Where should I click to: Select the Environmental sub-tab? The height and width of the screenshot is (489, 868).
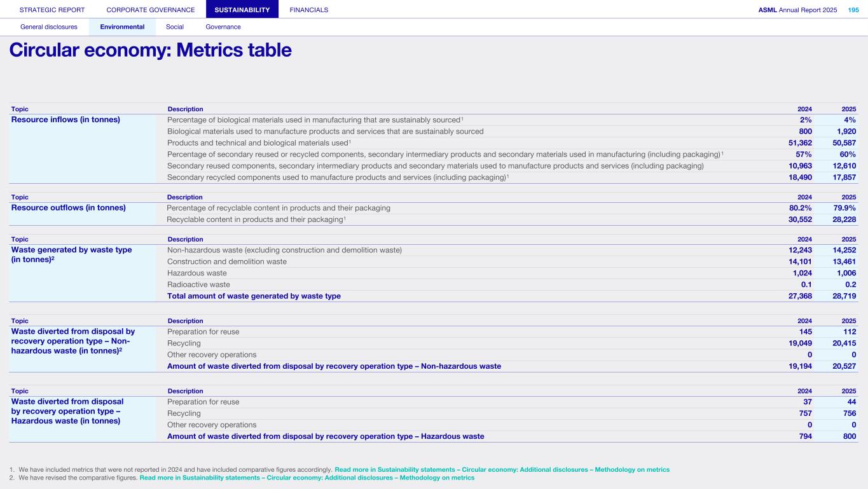122,27
